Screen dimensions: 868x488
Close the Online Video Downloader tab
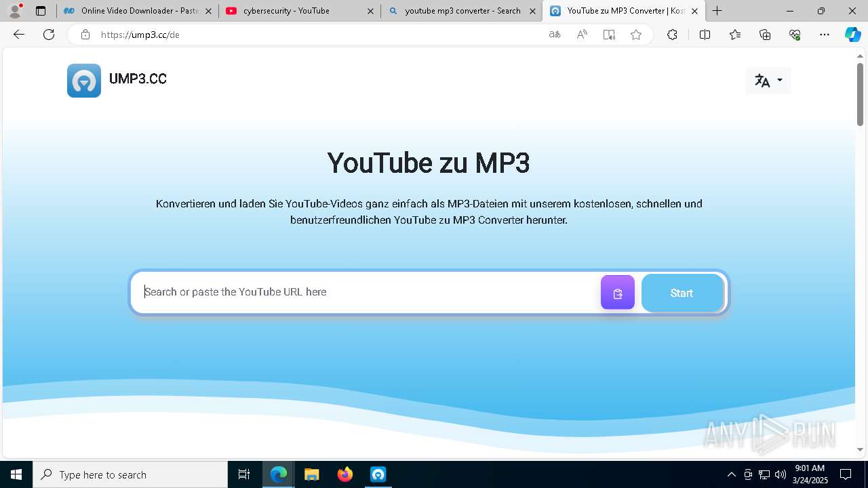point(208,11)
